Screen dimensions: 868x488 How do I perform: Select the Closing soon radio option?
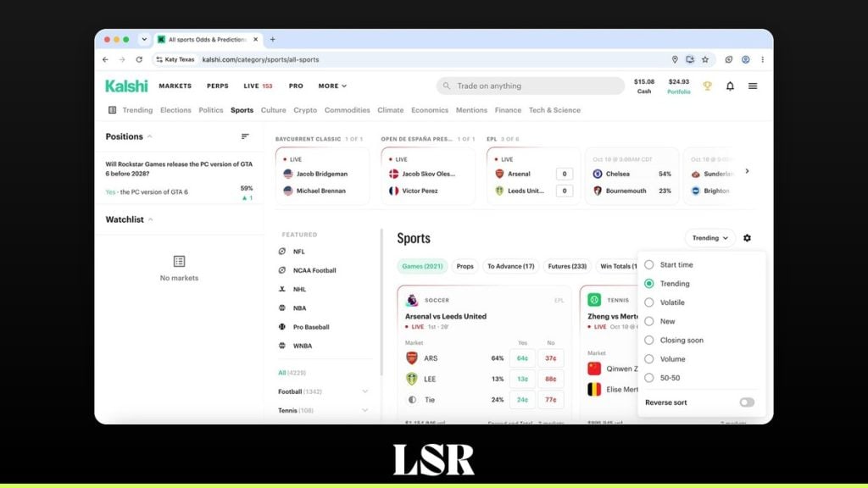[648, 341]
